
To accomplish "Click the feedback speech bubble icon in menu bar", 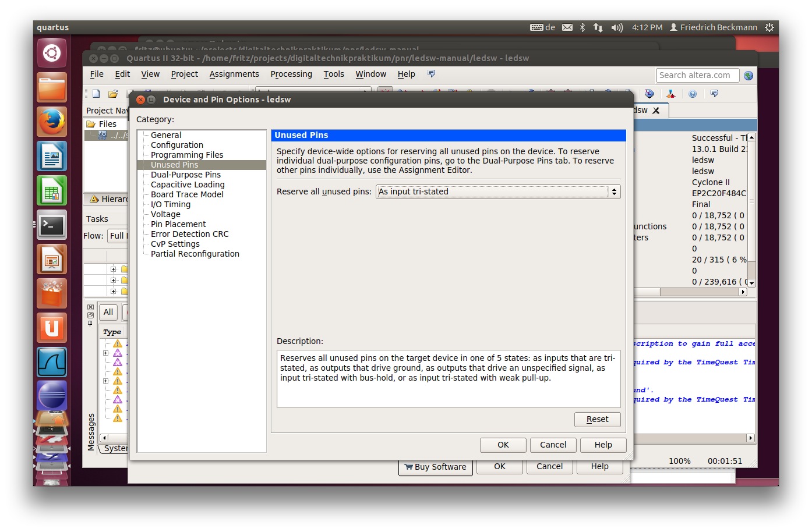I will coord(431,74).
